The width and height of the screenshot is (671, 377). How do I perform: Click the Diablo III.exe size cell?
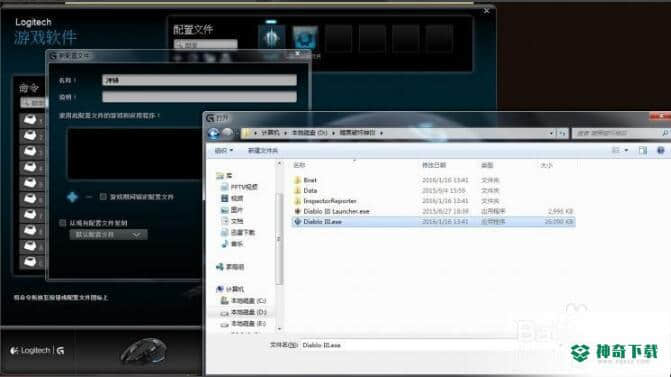click(558, 222)
